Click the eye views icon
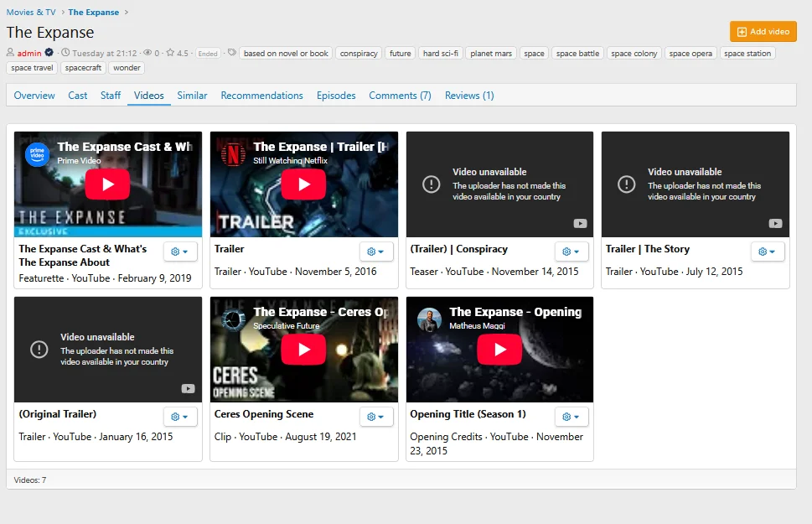This screenshot has width=812, height=524. click(147, 52)
